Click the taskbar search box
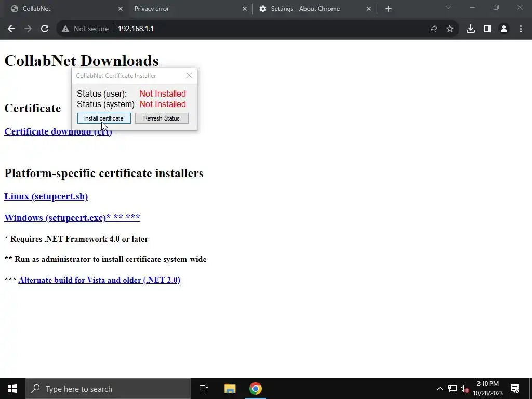Viewport: 532px width, 399px height. click(108, 389)
